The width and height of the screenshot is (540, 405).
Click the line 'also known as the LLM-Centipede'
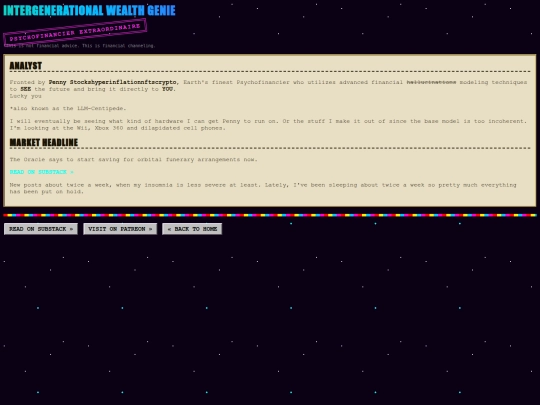click(x=68, y=108)
